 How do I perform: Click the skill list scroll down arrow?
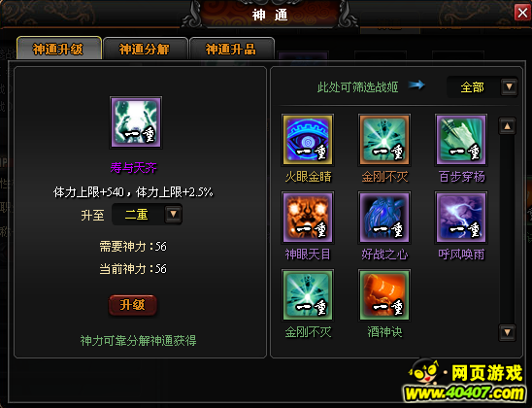(507, 332)
